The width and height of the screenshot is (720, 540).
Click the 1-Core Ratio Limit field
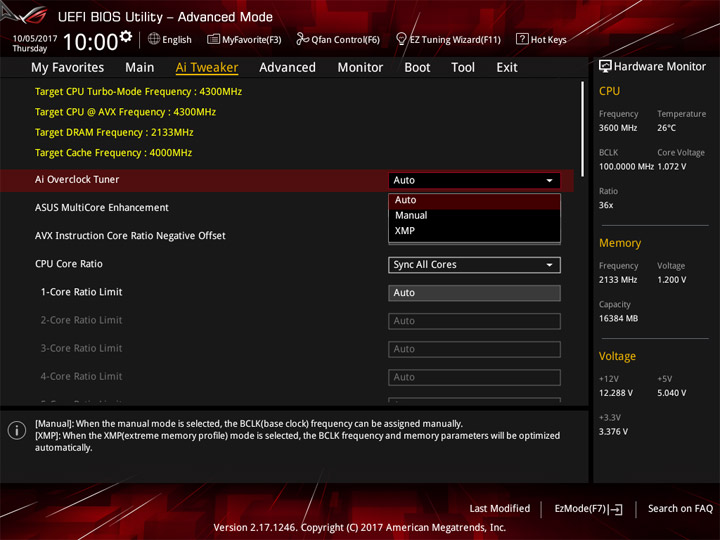(x=474, y=293)
